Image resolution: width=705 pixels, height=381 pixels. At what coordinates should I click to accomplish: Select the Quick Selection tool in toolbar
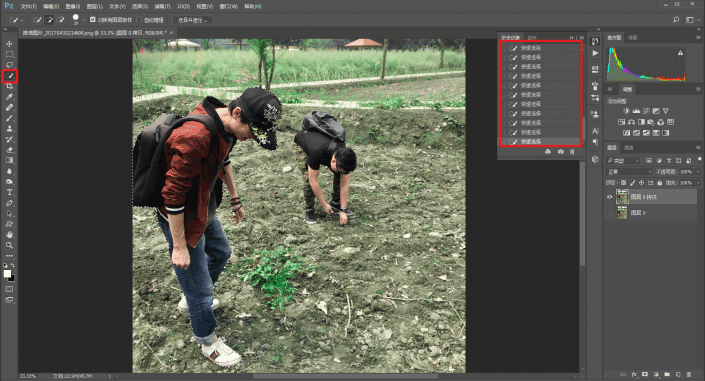(x=9, y=76)
